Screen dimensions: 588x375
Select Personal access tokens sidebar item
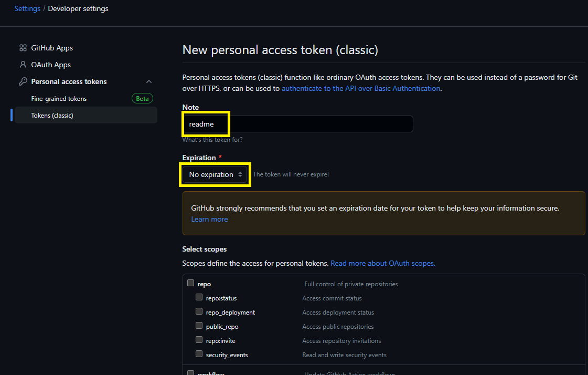coord(86,81)
